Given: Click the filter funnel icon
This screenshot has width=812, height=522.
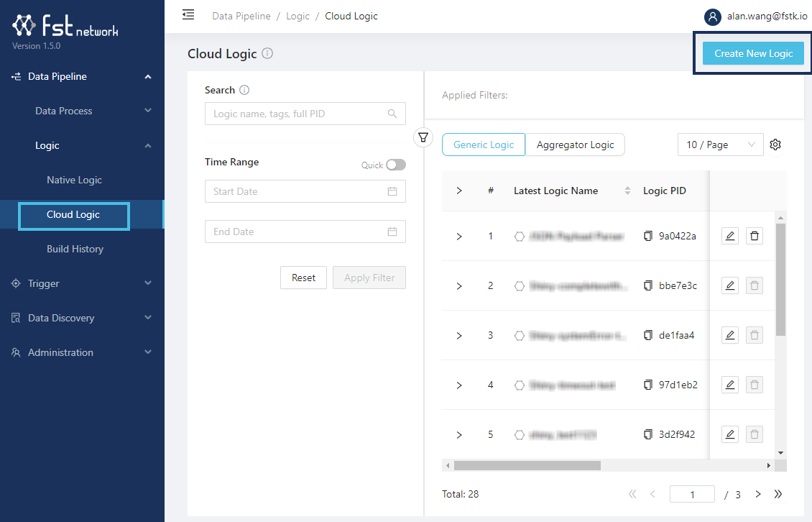Looking at the screenshot, I should pos(424,137).
